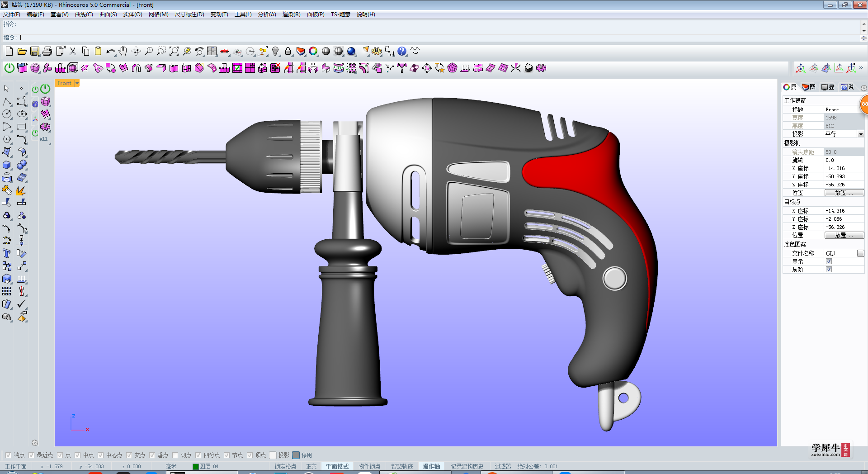Enable the 投影 osnap option

coord(273,455)
